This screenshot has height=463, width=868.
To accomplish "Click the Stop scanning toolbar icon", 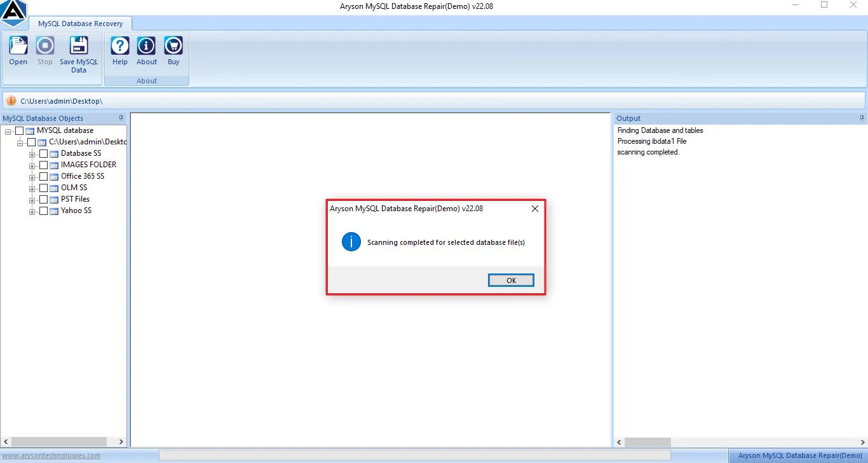I will pyautogui.click(x=45, y=46).
